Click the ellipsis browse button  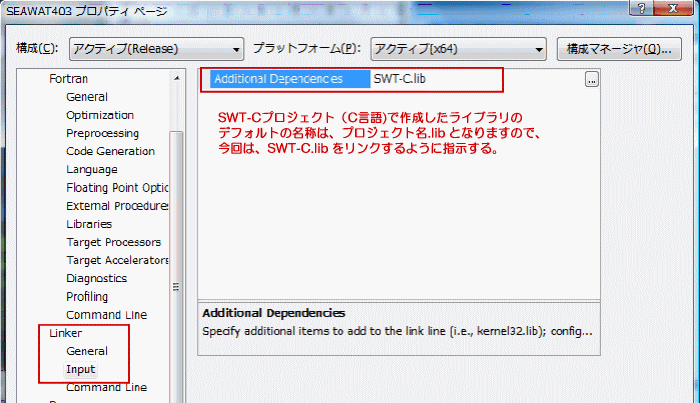coord(592,80)
